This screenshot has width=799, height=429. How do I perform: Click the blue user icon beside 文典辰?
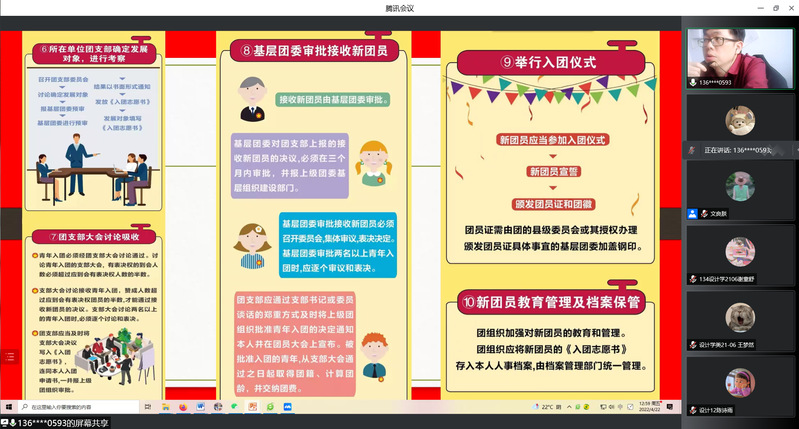(x=692, y=213)
